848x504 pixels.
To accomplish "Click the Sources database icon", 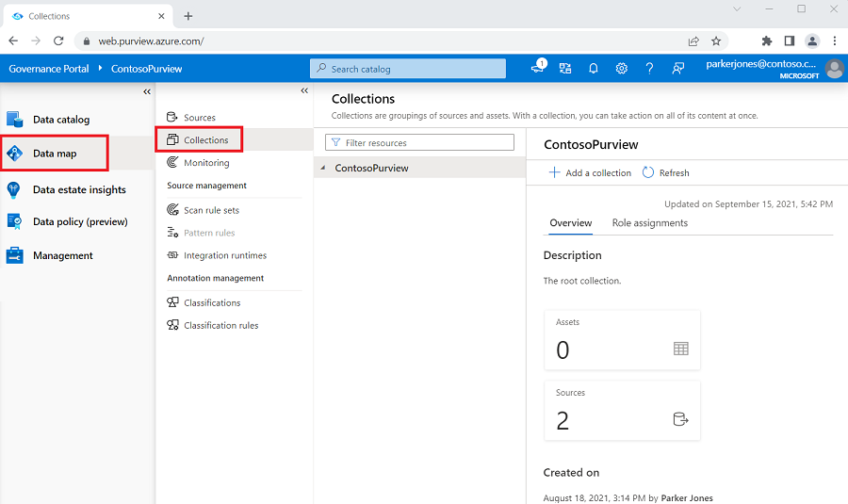I will 681,419.
